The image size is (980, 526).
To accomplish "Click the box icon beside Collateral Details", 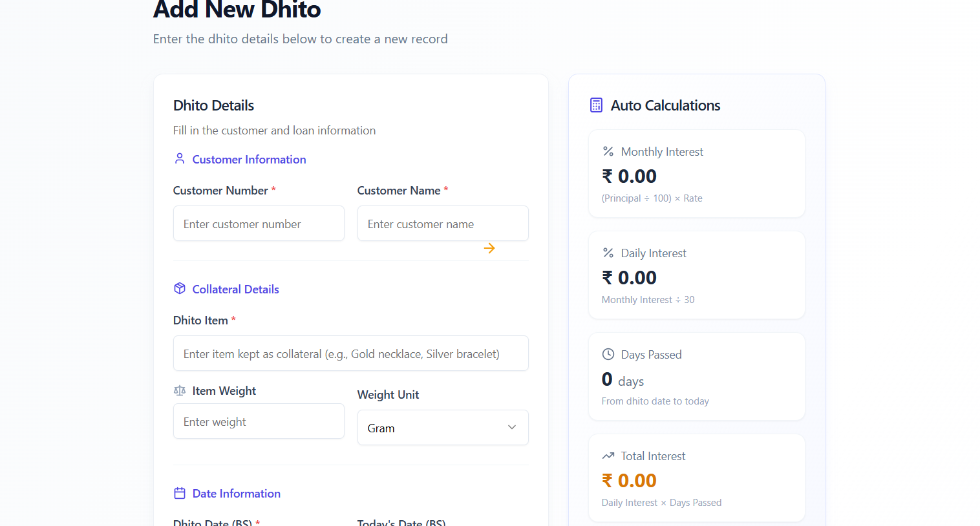I will (x=180, y=288).
